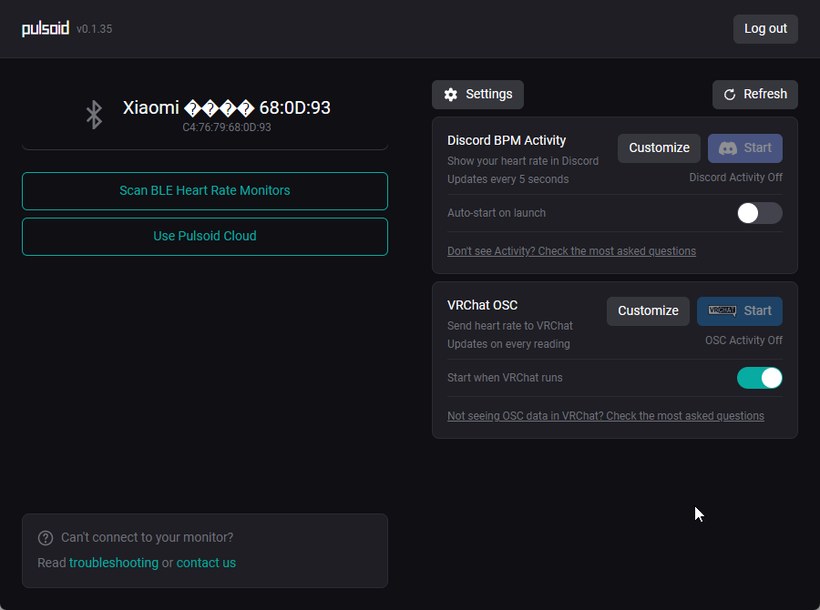The height and width of the screenshot is (610, 820).
Task: Click the Refresh button
Action: tap(755, 94)
